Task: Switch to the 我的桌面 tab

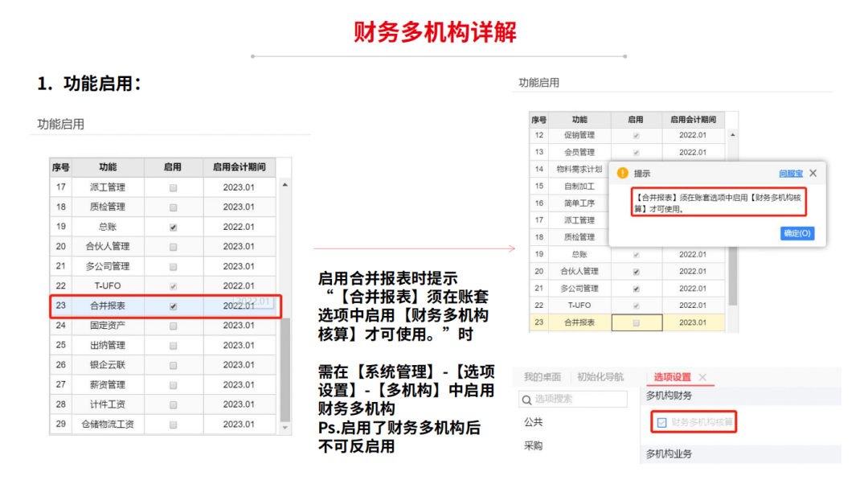Action: coord(542,377)
